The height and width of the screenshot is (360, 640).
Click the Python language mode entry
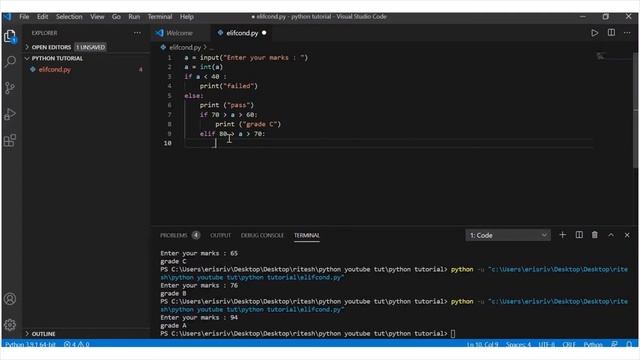pos(593,344)
